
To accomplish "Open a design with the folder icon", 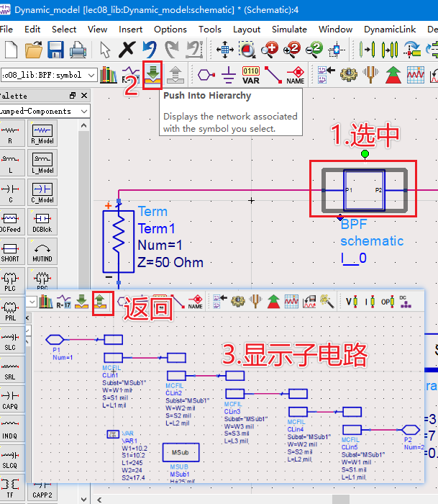I will (33, 50).
